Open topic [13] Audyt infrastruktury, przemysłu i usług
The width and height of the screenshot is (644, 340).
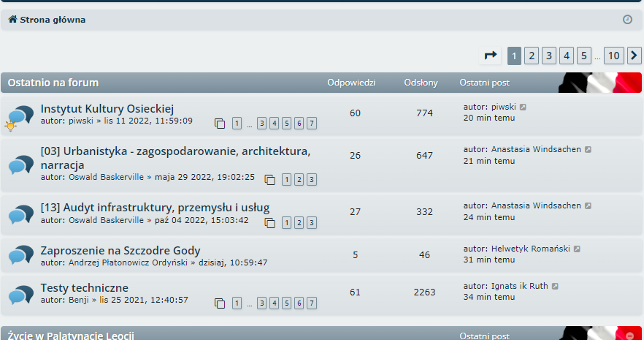point(155,208)
